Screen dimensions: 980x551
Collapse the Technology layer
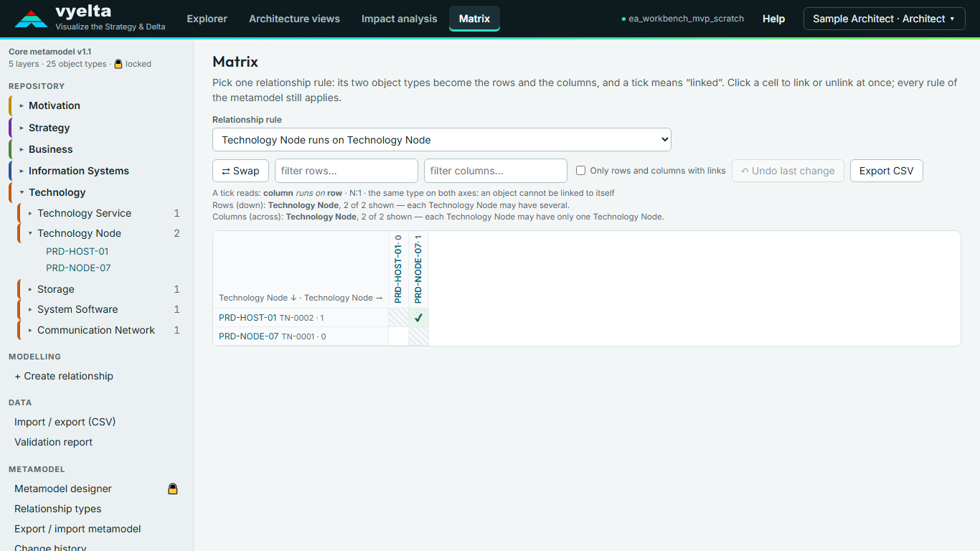coord(22,192)
